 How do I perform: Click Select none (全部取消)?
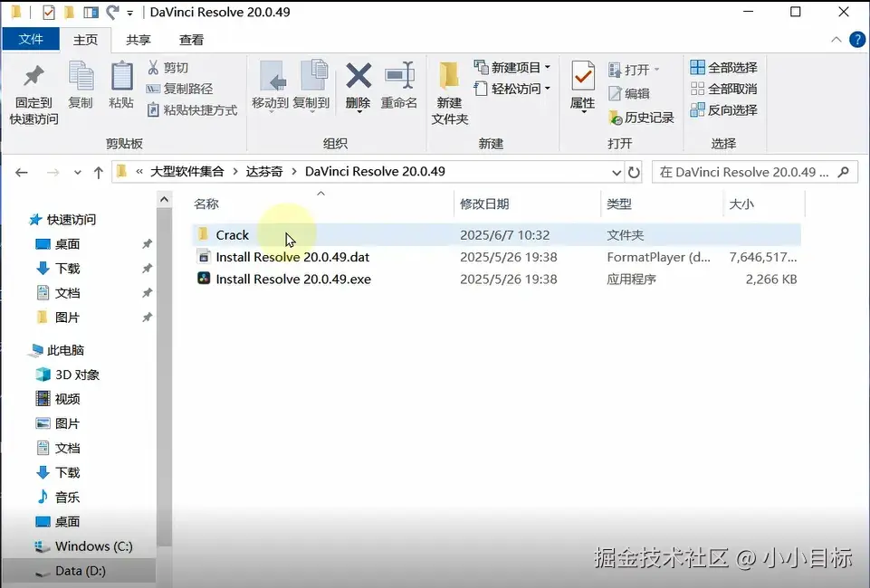coord(723,89)
